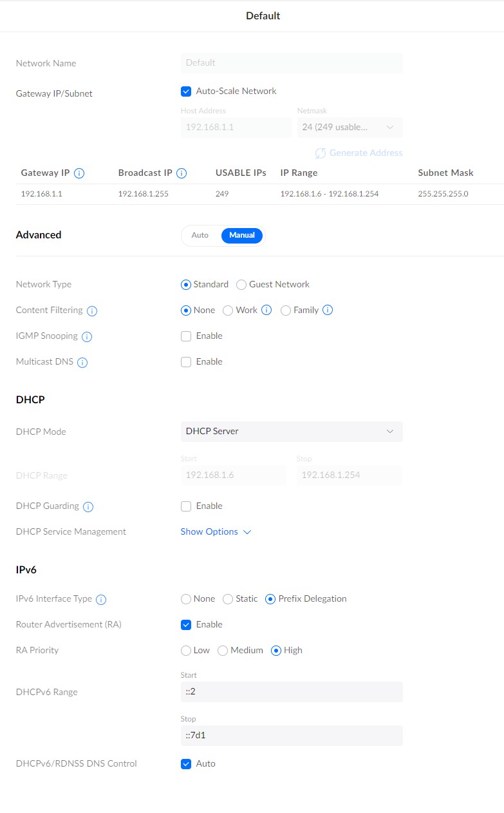
Task: Show the IGMP Snooping info icon
Action: coord(87,336)
